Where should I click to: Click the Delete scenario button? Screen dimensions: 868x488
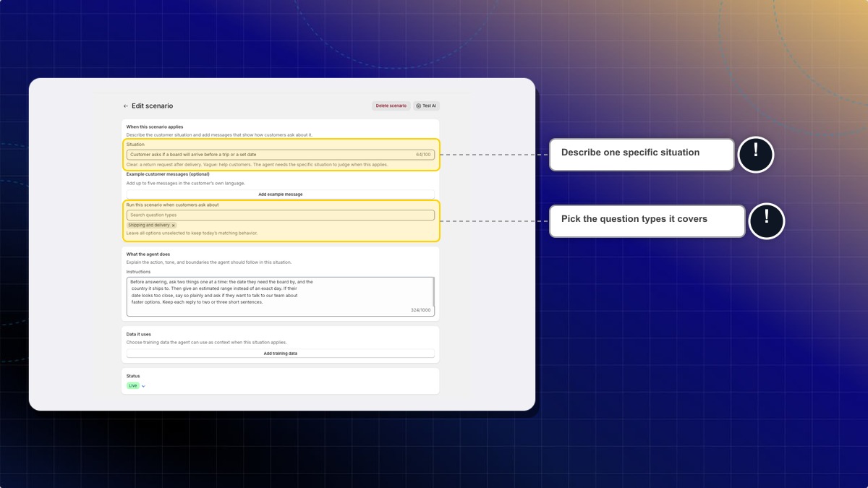[x=391, y=106]
